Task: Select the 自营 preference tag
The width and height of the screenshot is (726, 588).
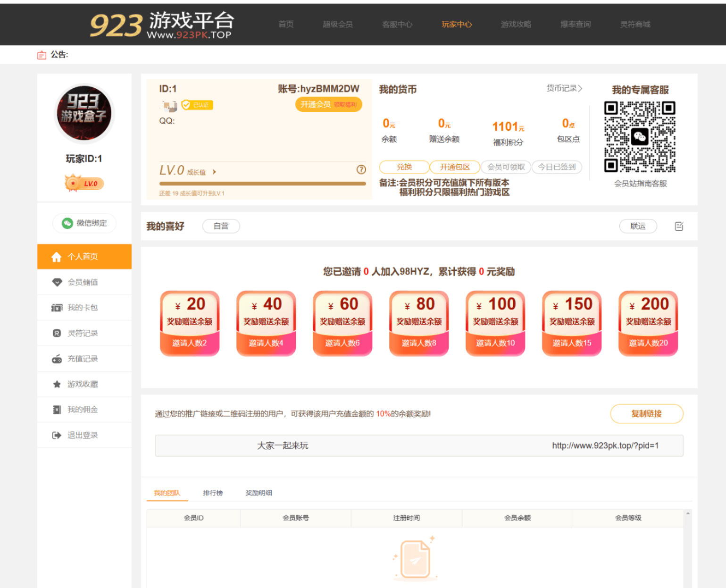Action: click(221, 226)
